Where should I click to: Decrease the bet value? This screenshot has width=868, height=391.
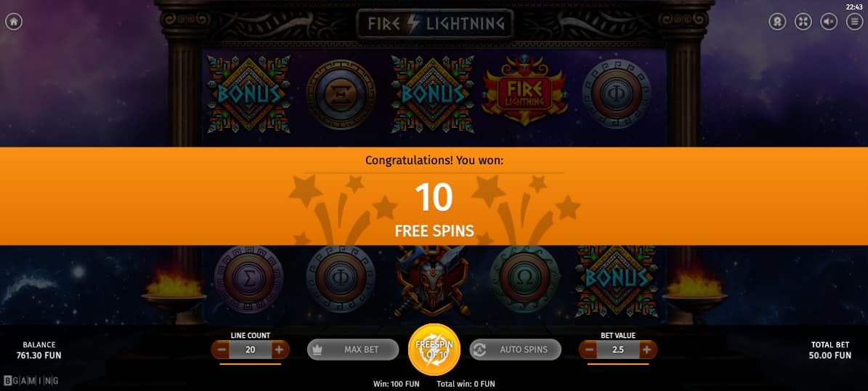[x=589, y=350]
